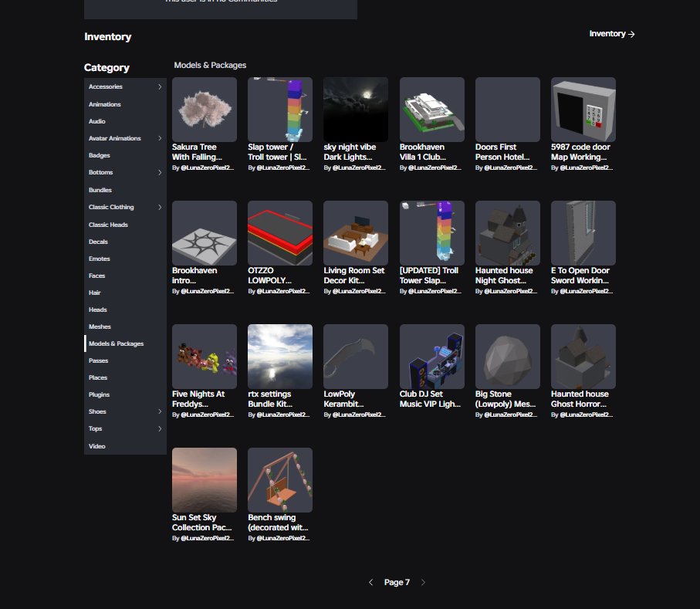Click the Living Room Set Decor Kit title

pos(354,276)
